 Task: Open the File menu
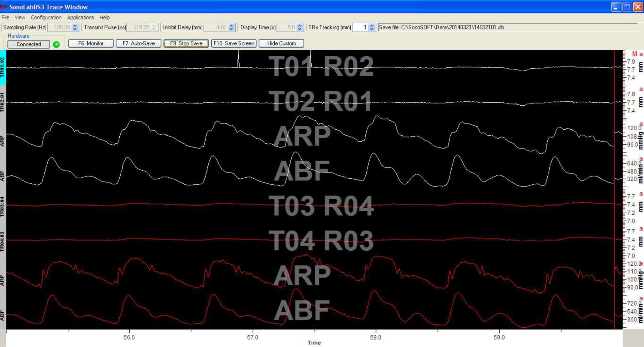(x=5, y=18)
